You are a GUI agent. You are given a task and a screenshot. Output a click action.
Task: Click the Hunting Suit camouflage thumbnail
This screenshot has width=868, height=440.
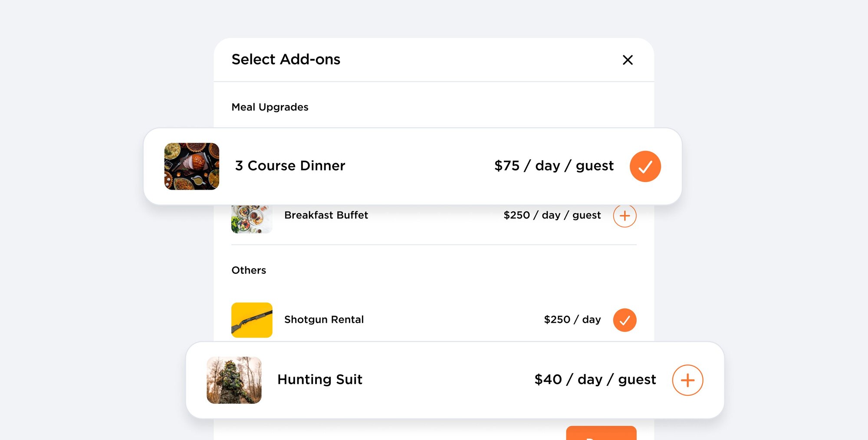pos(234,380)
